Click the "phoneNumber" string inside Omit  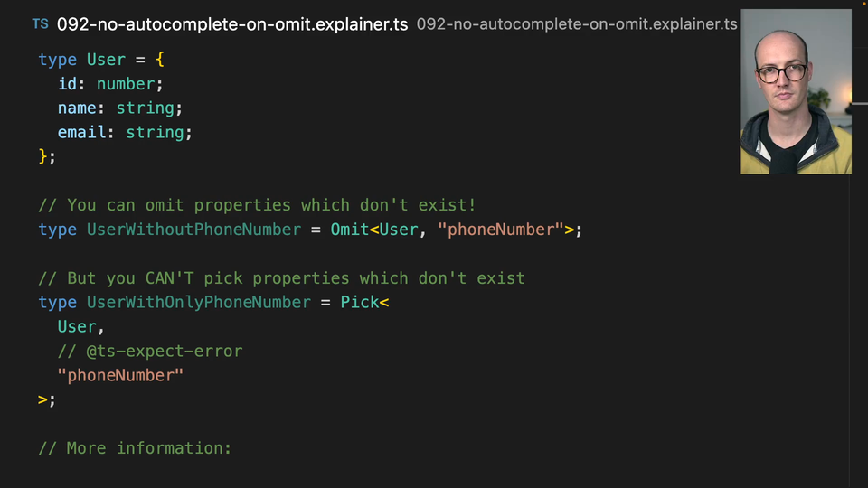(501, 230)
